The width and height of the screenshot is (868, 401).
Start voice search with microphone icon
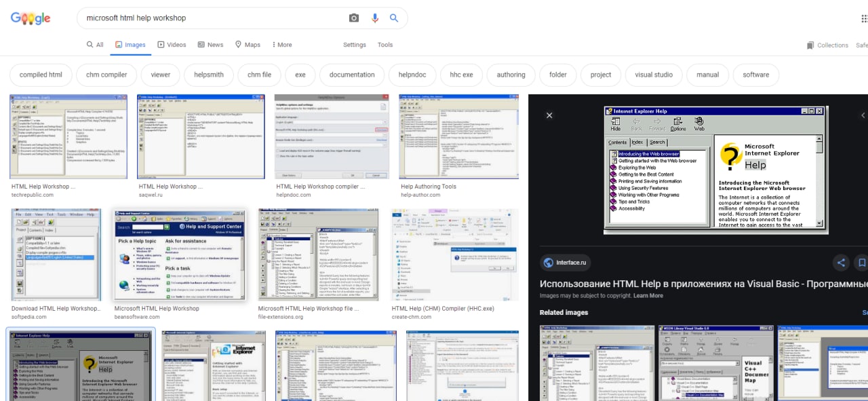coord(374,18)
